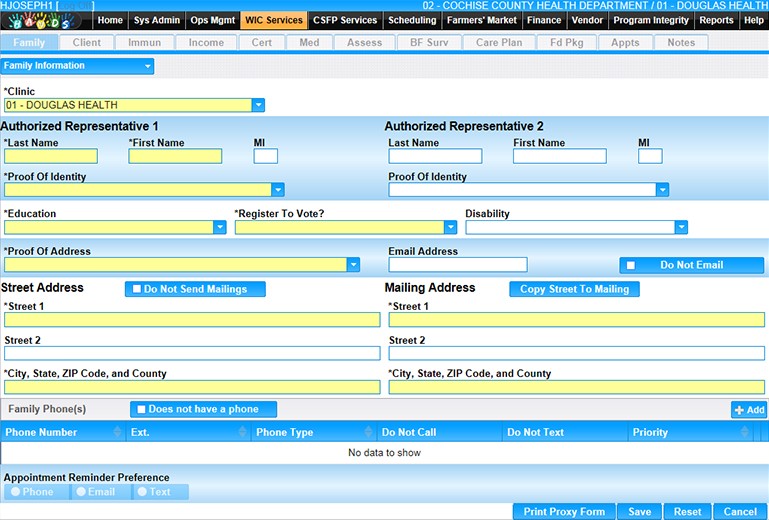
Task: Click the plus Add phone button
Action: tap(748, 410)
